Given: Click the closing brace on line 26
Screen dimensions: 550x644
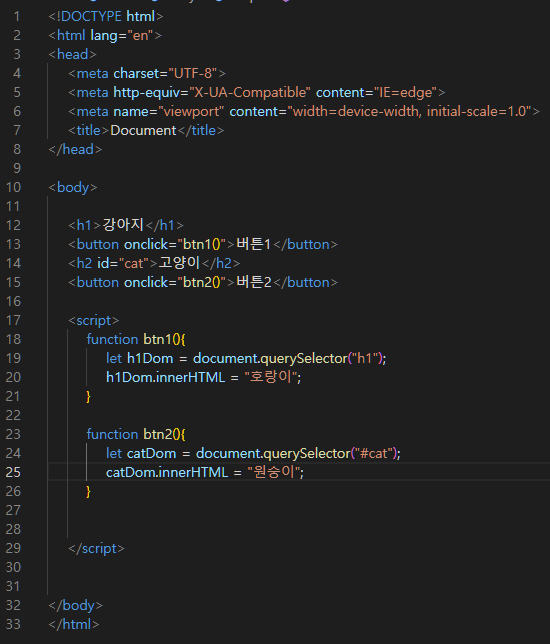Looking at the screenshot, I should click(88, 492).
